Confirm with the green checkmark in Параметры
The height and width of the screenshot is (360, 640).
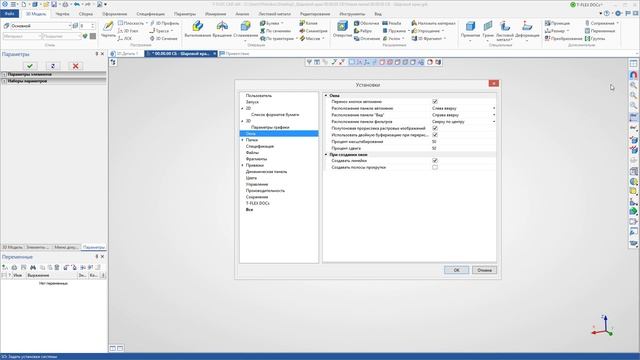coord(30,66)
